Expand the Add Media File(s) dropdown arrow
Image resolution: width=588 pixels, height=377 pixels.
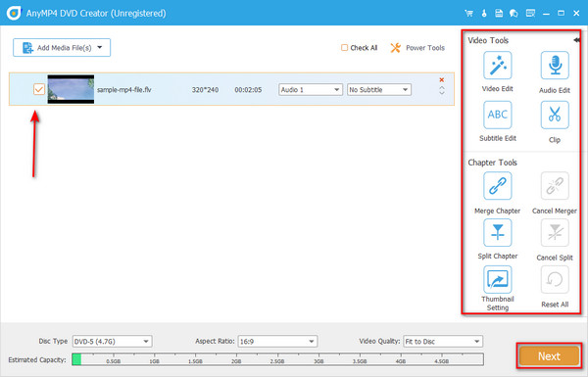click(100, 47)
